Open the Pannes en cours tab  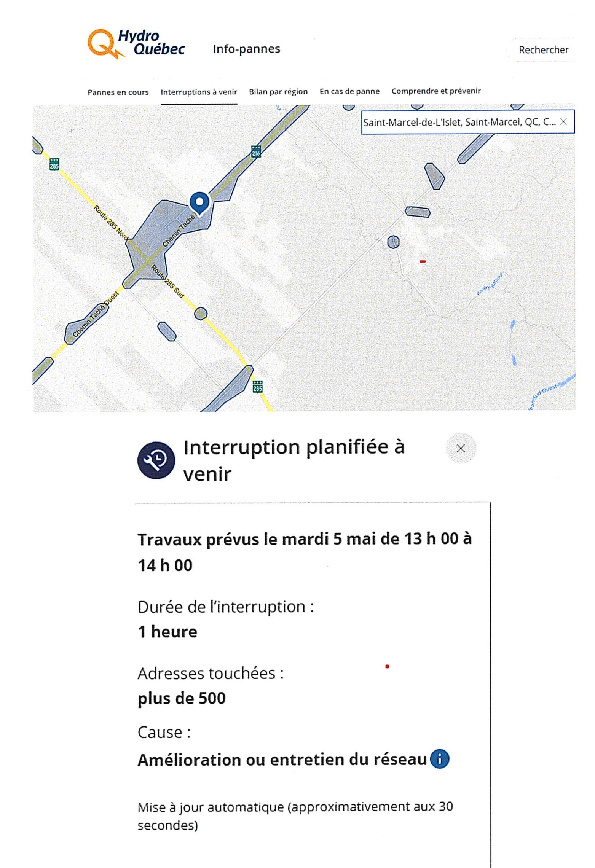(118, 92)
